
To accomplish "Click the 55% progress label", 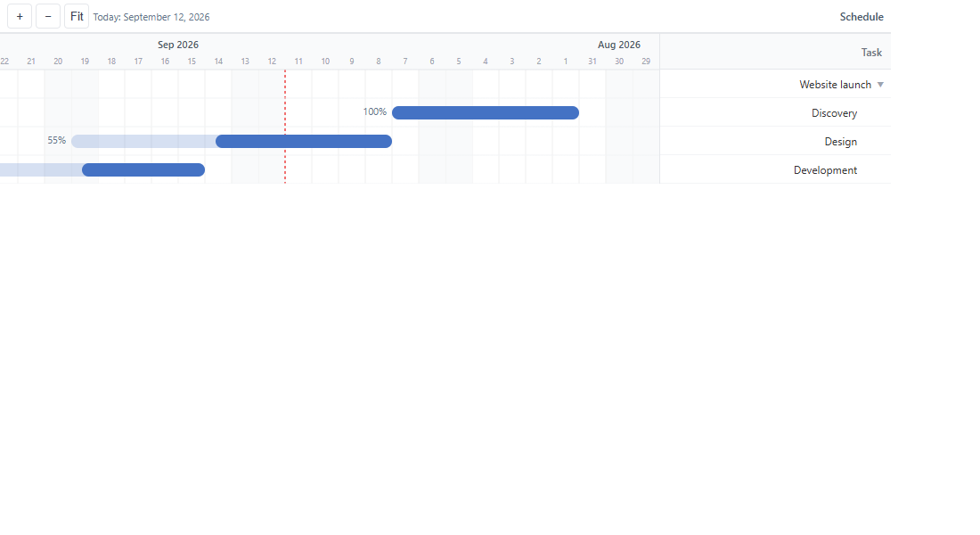I will click(56, 141).
